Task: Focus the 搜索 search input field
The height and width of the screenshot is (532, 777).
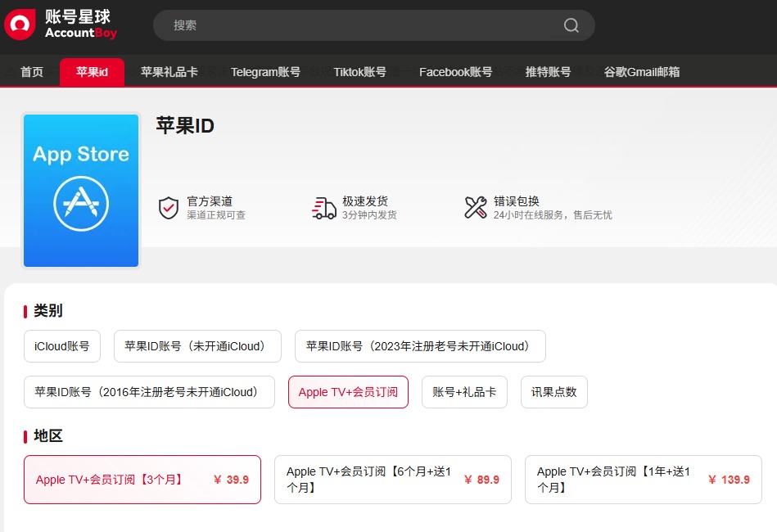Action: [374, 25]
